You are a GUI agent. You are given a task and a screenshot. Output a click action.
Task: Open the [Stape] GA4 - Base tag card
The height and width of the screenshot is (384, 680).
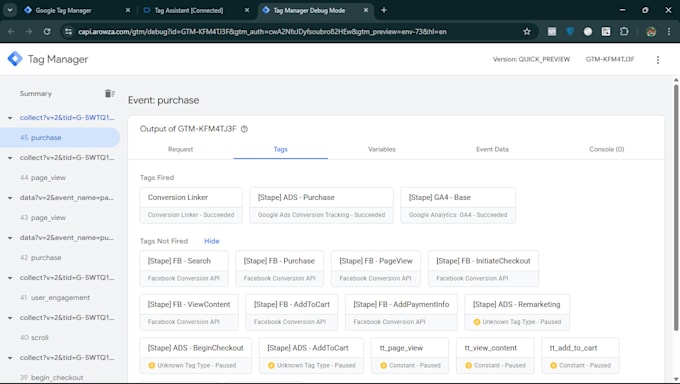(458, 205)
